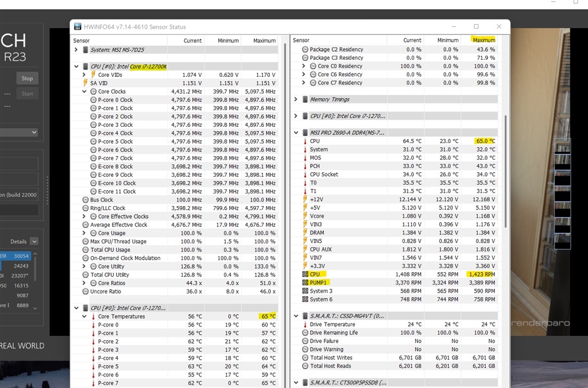Click the thermometer icon next to Core Temperatures
Image resolution: width=588 pixels, height=388 pixels.
[93, 316]
